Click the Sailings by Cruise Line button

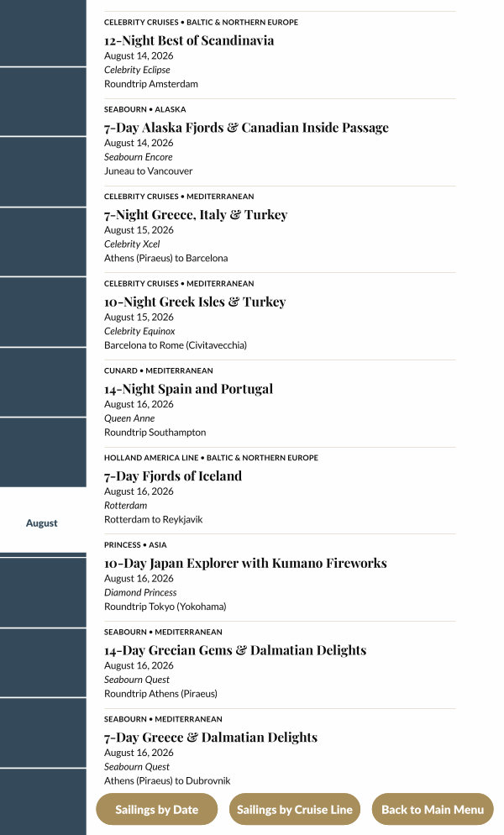pos(294,810)
